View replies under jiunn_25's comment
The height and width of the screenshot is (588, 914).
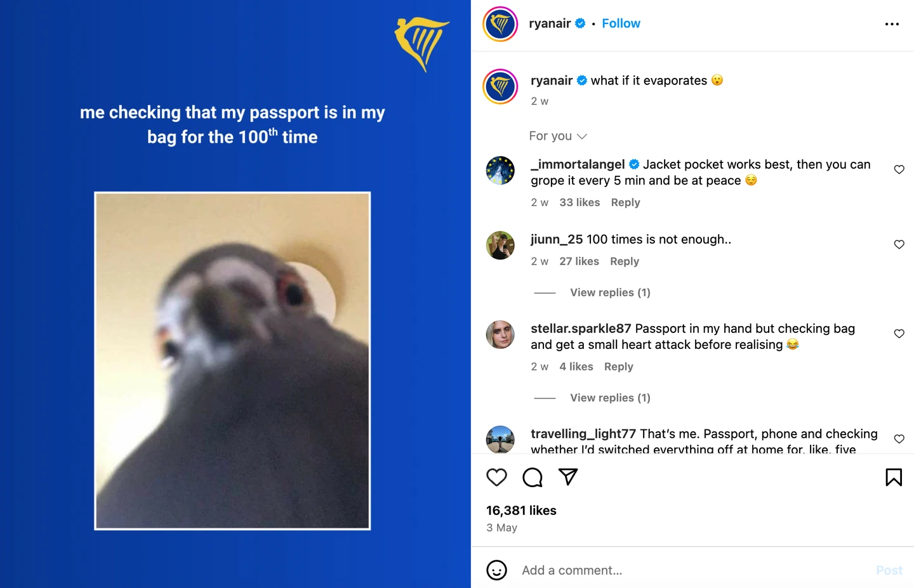click(610, 292)
